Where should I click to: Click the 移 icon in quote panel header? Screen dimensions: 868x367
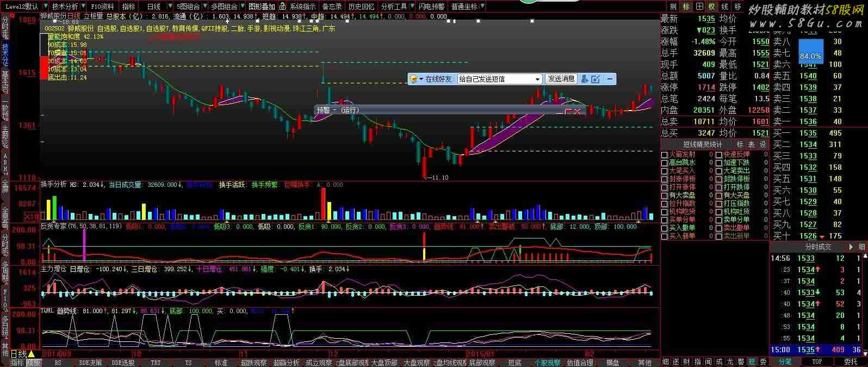pyautogui.click(x=737, y=7)
